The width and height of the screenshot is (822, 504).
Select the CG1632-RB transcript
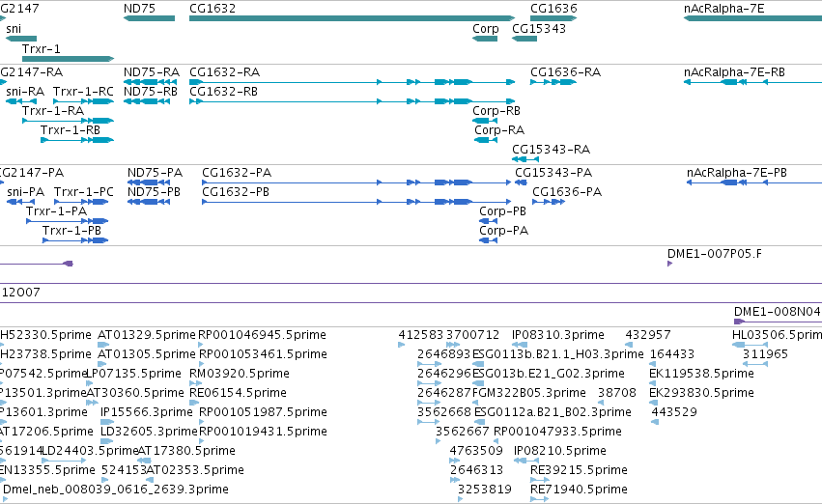[x=353, y=101]
